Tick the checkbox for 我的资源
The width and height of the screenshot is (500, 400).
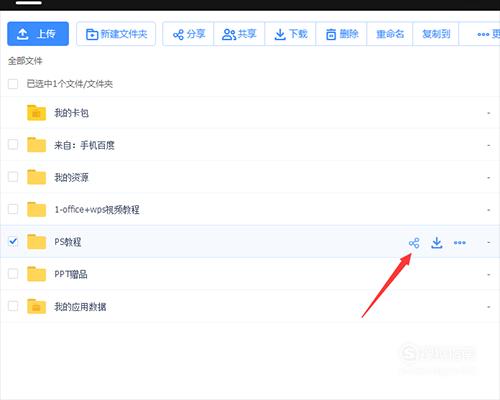(13, 177)
